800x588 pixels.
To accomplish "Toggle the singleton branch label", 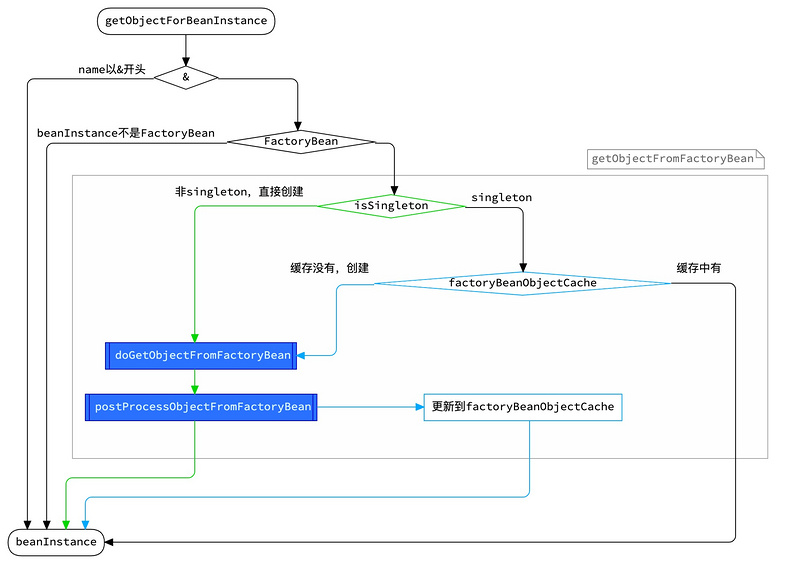I will (x=501, y=197).
